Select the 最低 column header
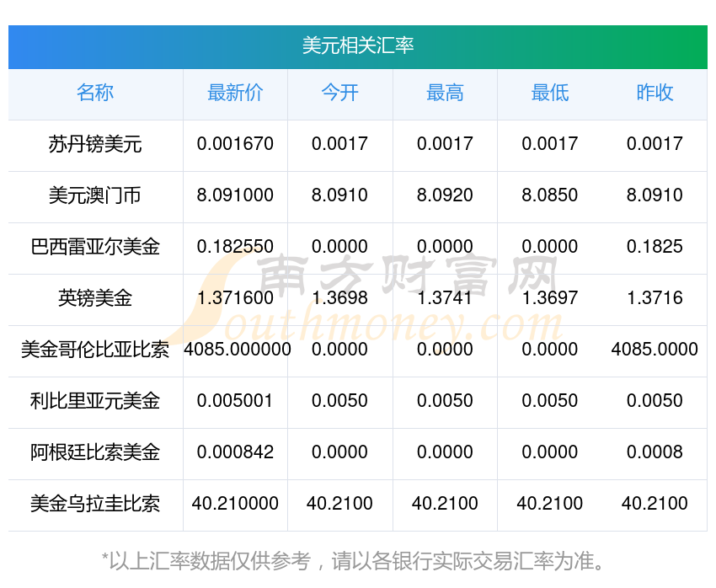This screenshot has height=588, width=716. (x=550, y=93)
